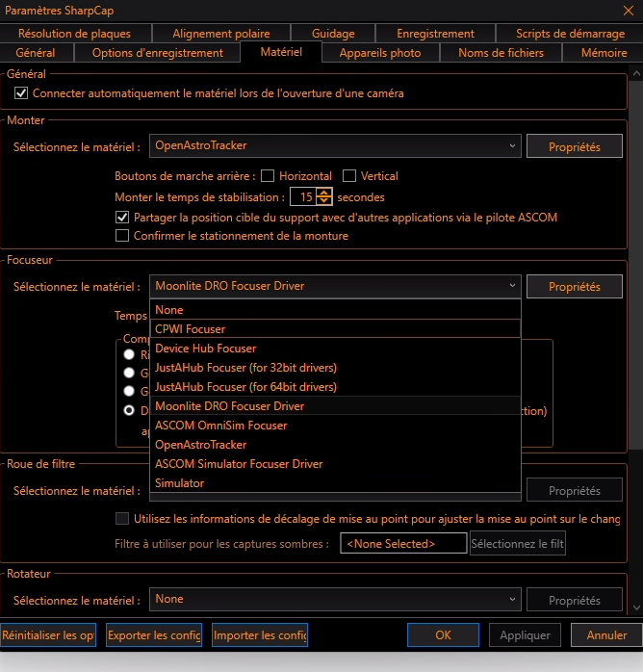The height and width of the screenshot is (672, 643).
Task: Pick JustAHub Focuser for 32bit drivers
Action: pos(335,368)
